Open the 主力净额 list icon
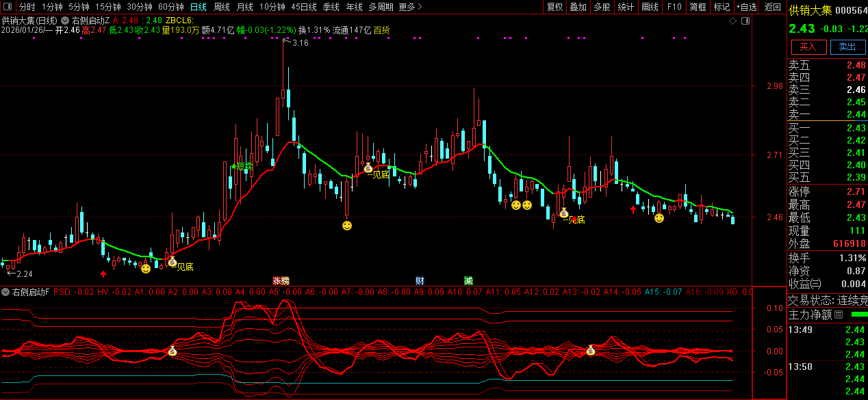 pos(839,315)
